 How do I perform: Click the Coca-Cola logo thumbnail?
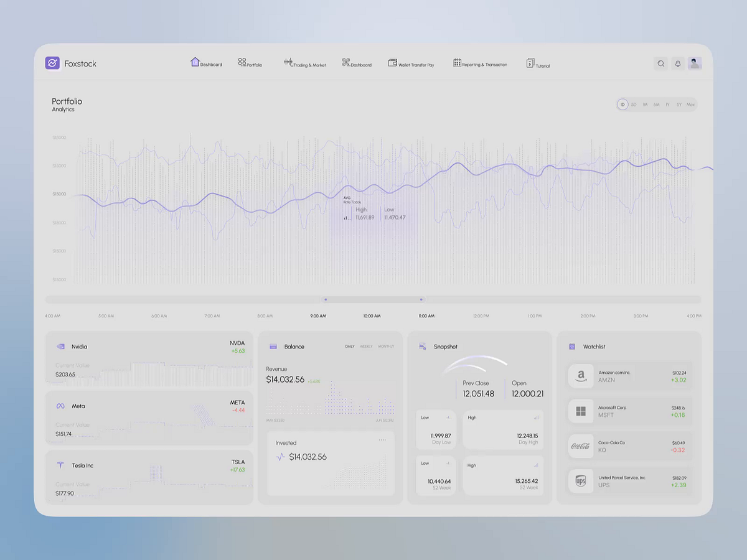click(581, 446)
